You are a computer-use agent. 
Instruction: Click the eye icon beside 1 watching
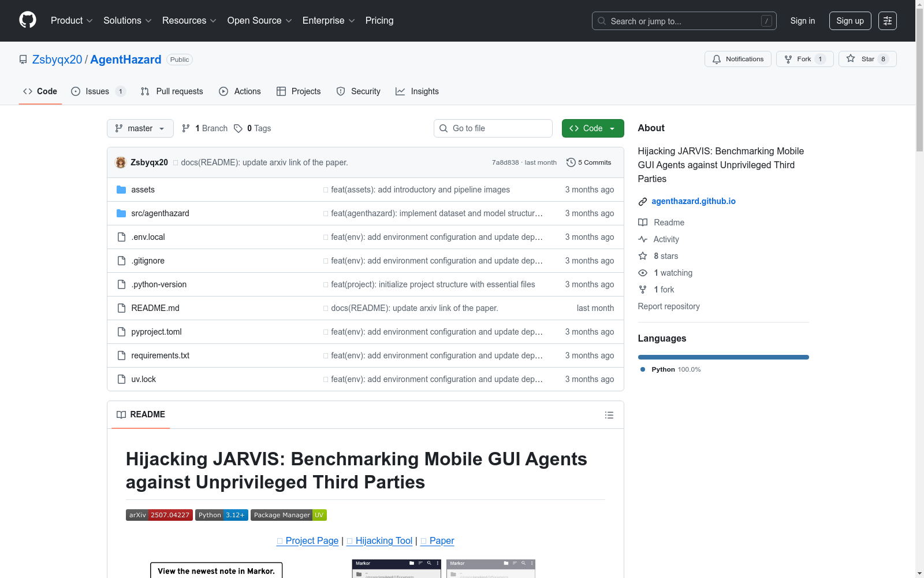coord(643,273)
